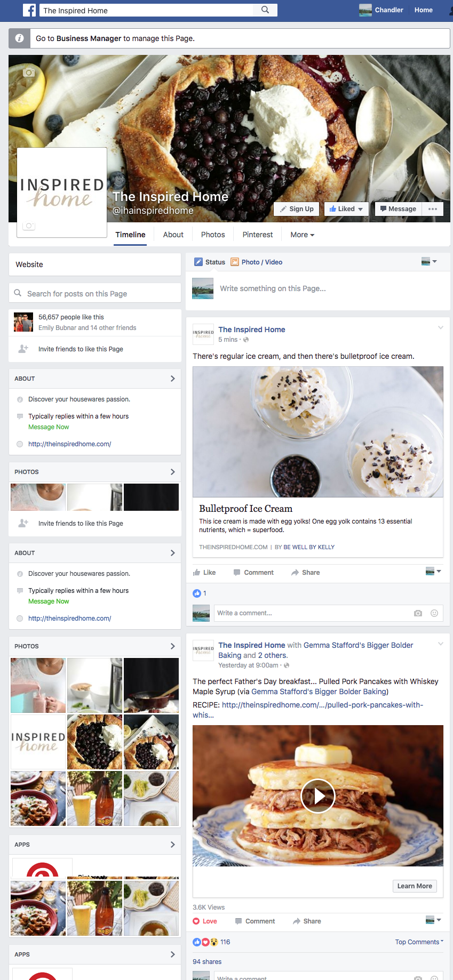
Task: Click the emoji icon in Bulletproof comment box
Action: [434, 613]
